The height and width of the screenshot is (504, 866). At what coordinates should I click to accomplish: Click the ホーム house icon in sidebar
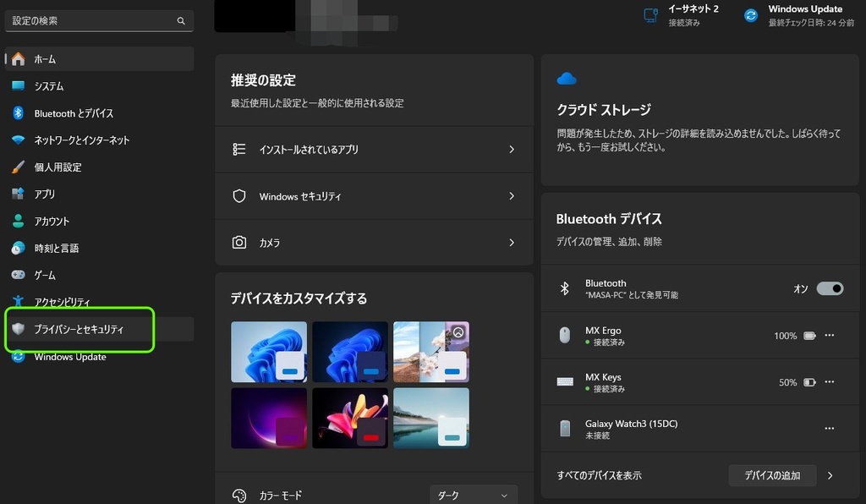pos(19,59)
